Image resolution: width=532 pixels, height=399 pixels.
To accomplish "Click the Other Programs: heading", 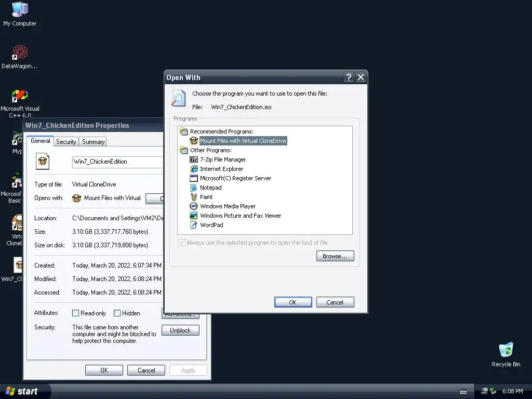I will (211, 150).
